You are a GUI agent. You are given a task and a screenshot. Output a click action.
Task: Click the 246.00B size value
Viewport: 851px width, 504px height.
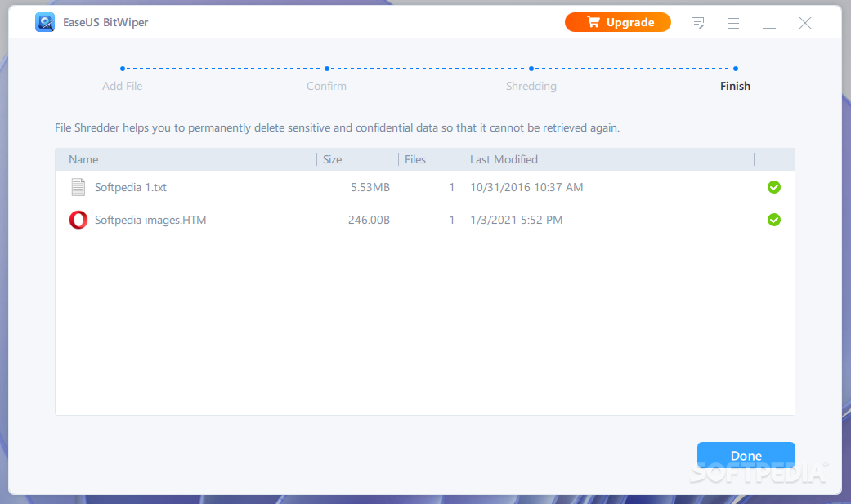pyautogui.click(x=369, y=220)
